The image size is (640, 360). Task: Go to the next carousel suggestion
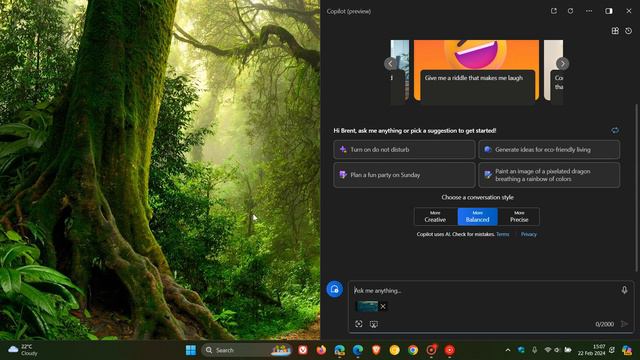(562, 64)
